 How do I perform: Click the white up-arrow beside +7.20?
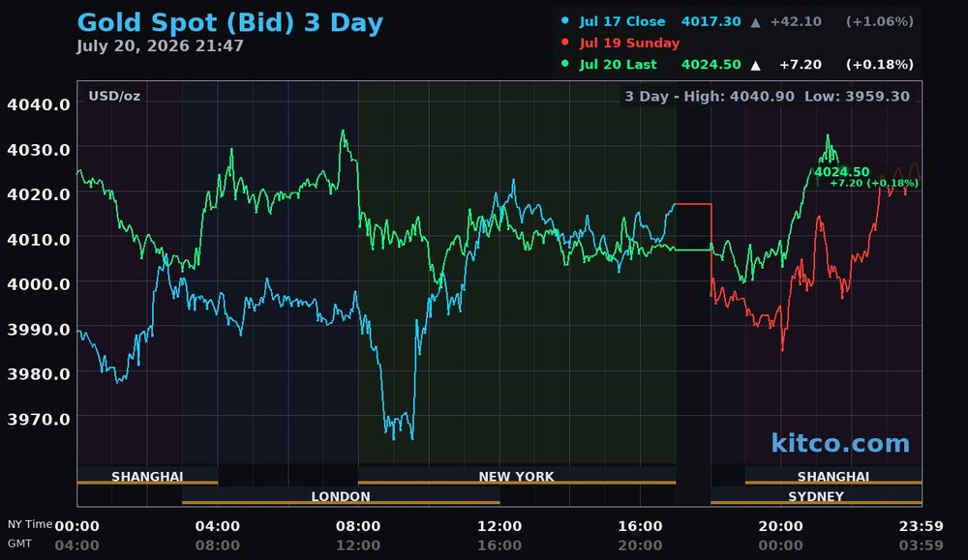[755, 65]
